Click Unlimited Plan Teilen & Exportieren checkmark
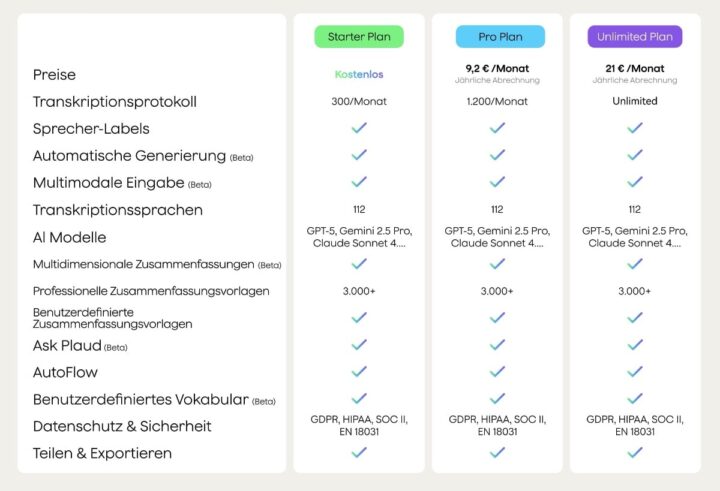The height and width of the screenshot is (491, 720). 635,452
